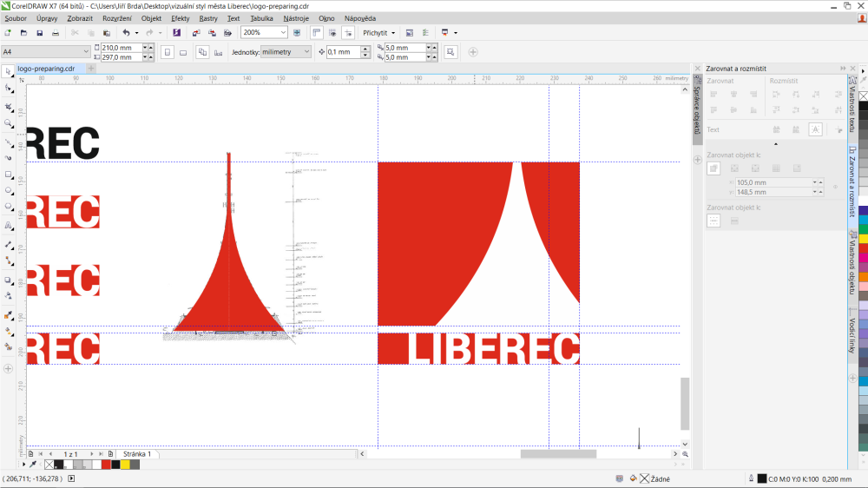Pick yellow swatch in document palette
Image resolution: width=868 pixels, height=488 pixels.
[x=125, y=465]
